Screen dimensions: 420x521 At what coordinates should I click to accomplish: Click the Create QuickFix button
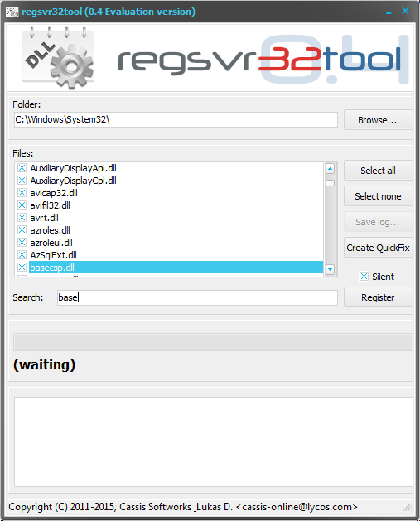tap(378, 248)
